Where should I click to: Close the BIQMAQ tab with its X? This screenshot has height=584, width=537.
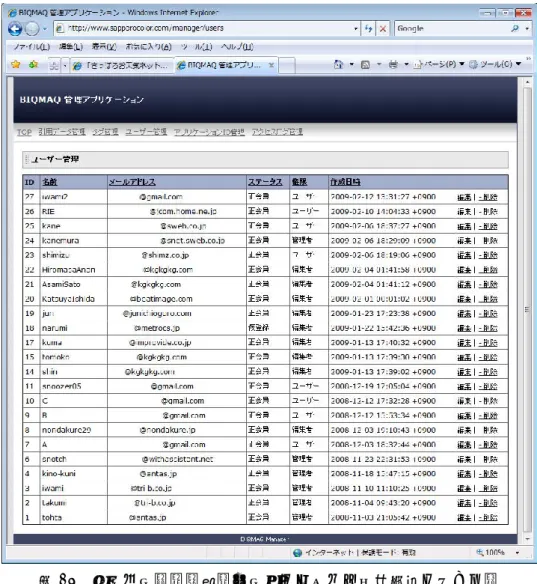click(271, 65)
